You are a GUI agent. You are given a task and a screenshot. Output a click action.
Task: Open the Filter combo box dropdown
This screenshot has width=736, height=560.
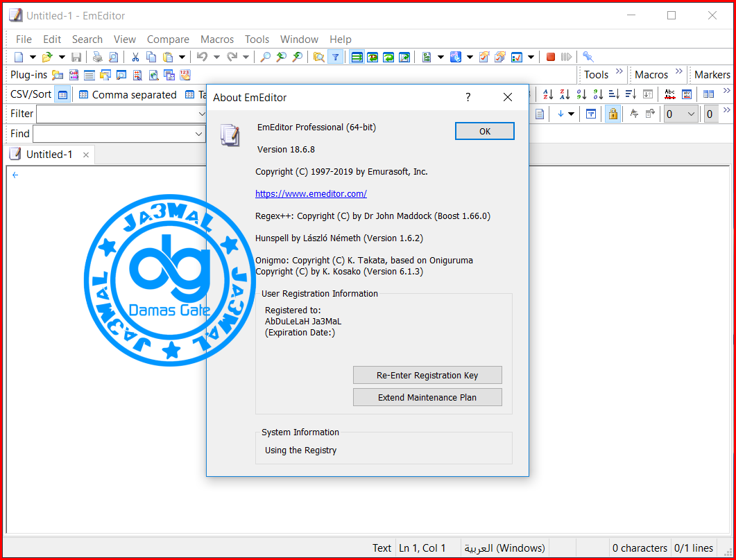[x=202, y=114]
